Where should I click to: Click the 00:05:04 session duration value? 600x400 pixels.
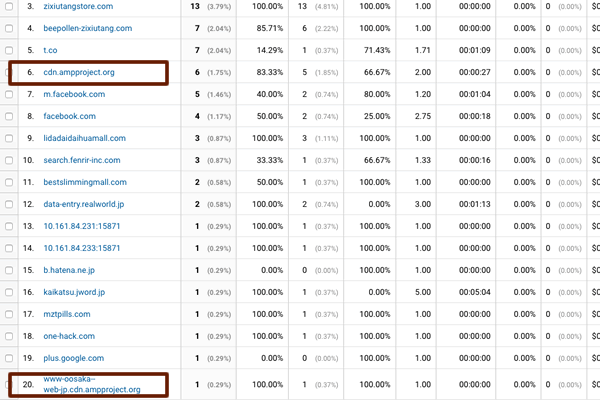click(474, 292)
